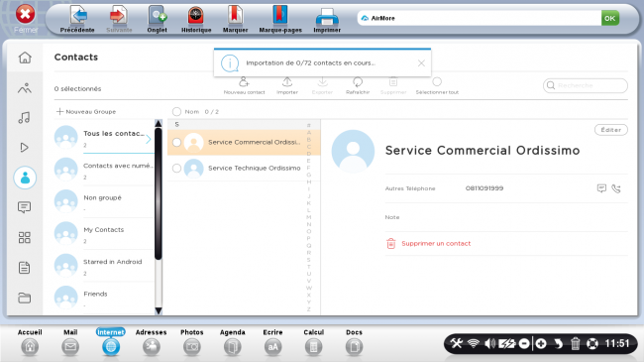Select the Contacts sidebar icon
Image resolution: width=644 pixels, height=362 pixels.
pos(25,178)
